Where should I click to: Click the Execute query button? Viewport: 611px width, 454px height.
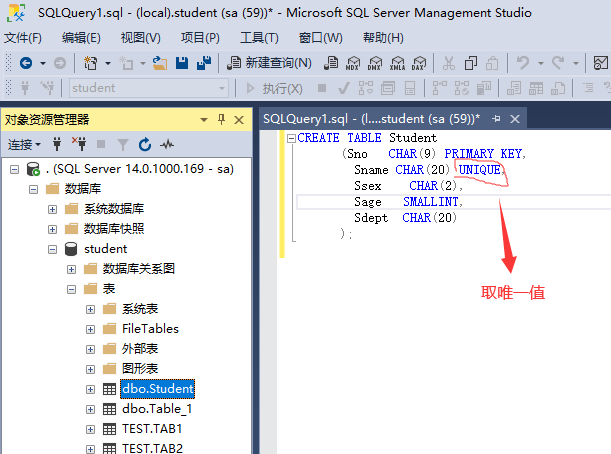pyautogui.click(x=274, y=88)
